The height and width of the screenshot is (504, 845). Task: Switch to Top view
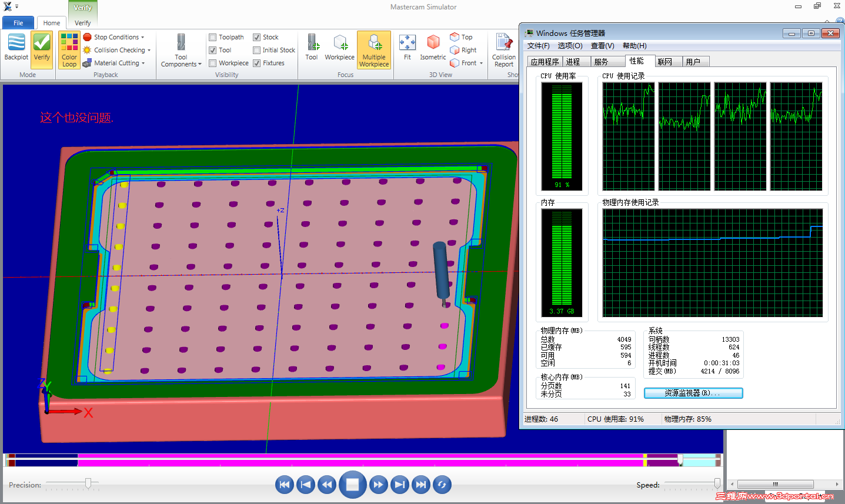pyautogui.click(x=461, y=37)
